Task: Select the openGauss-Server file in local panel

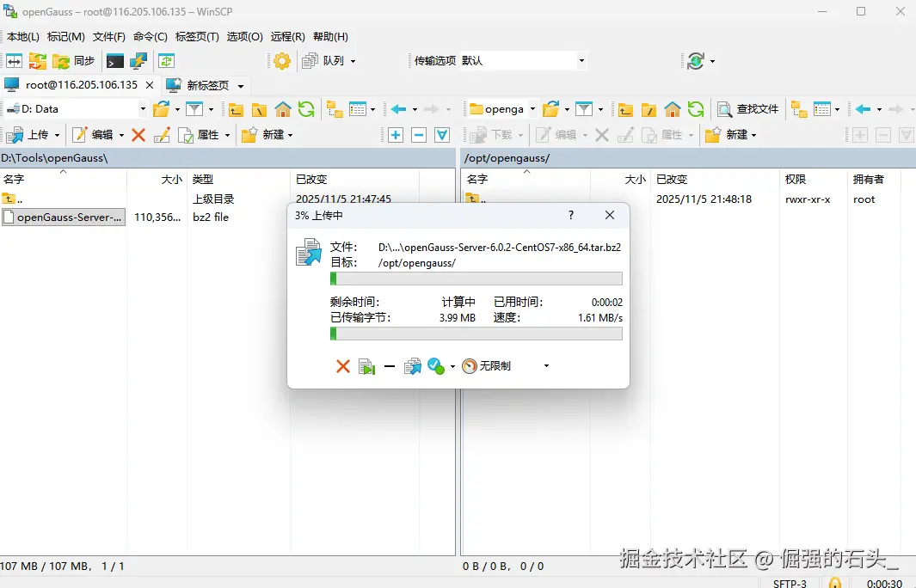Action: tap(63, 217)
